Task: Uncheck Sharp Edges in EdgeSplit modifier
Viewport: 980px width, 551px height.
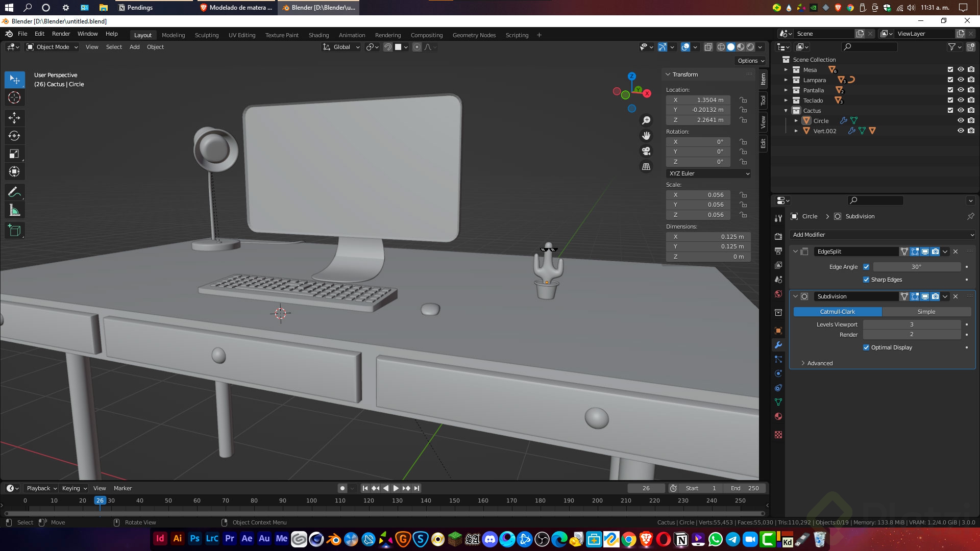Action: pyautogui.click(x=866, y=280)
